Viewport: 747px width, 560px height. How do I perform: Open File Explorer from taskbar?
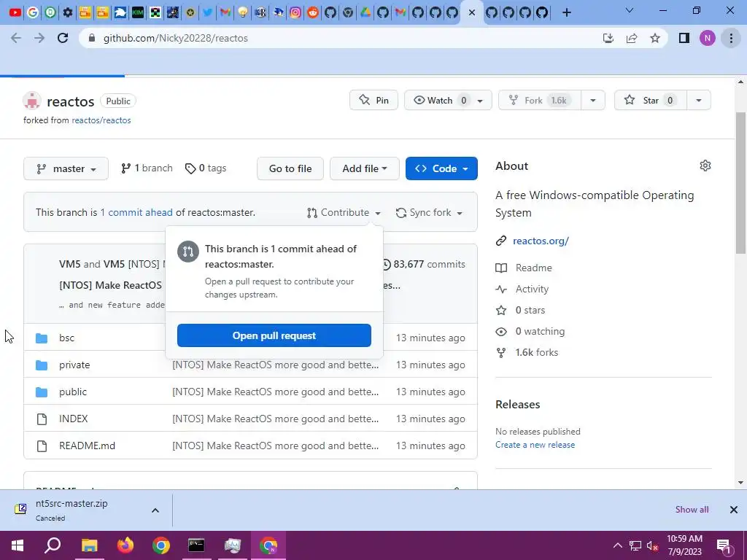coord(89,545)
